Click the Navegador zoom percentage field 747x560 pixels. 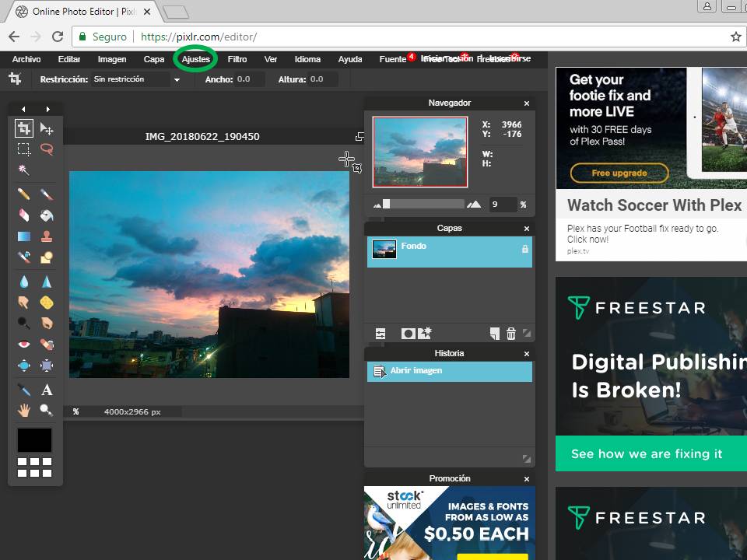click(x=503, y=205)
